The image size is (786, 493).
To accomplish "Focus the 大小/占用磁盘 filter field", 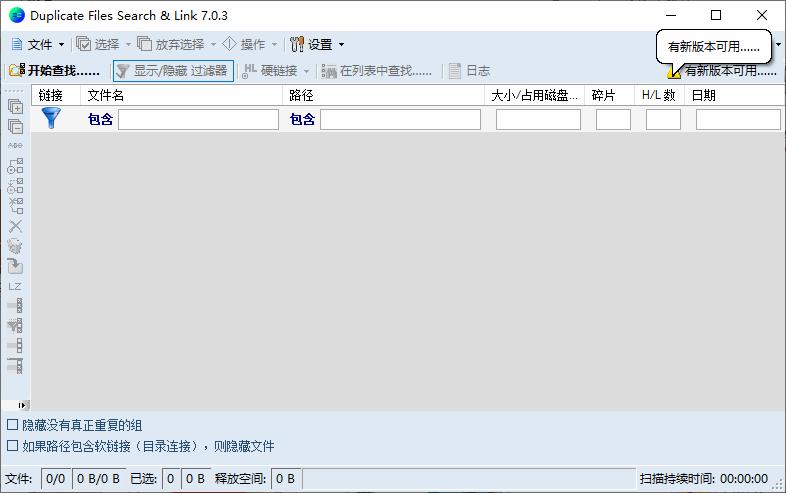I will click(538, 120).
